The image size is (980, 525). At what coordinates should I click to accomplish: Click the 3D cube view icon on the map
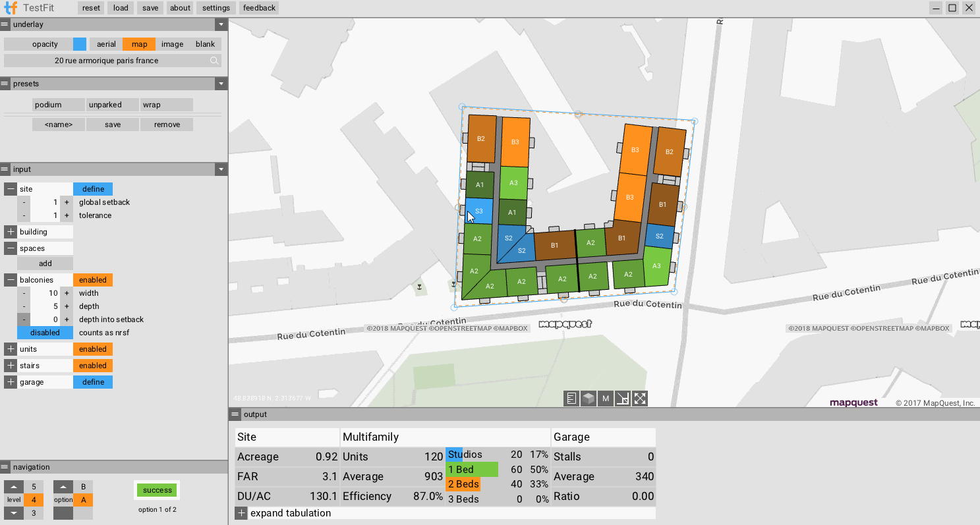tap(587, 398)
